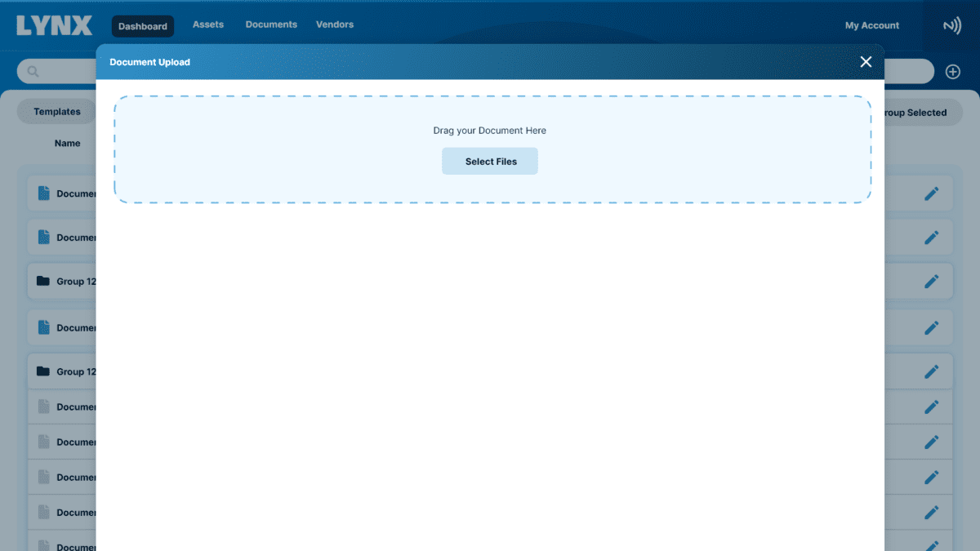Click the LYNX logo
This screenshot has width=980, height=551.
pos(55,25)
